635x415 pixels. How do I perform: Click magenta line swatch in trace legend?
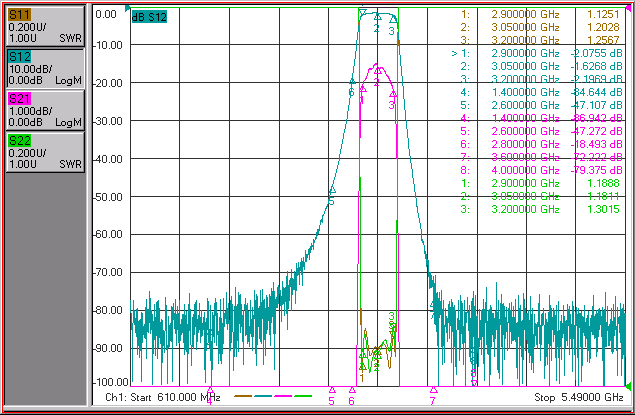(283, 396)
